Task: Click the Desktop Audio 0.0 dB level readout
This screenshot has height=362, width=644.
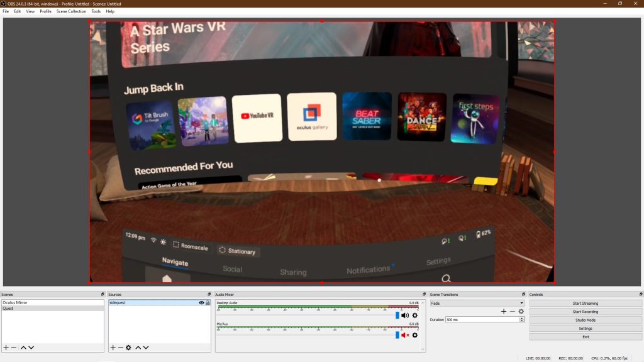Action: [x=414, y=303]
